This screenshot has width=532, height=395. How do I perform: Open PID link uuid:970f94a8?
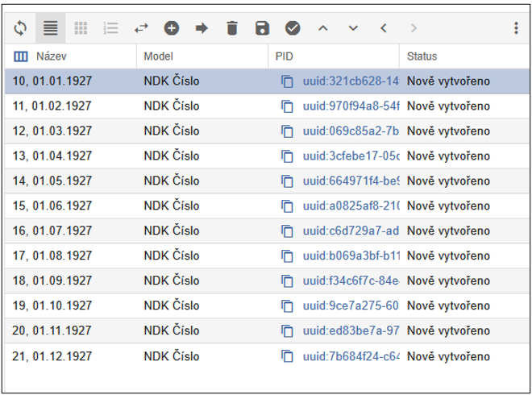(x=351, y=106)
